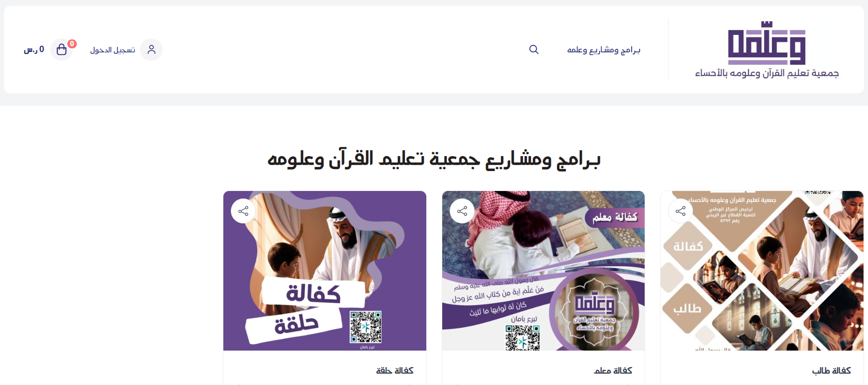Click the QR code on كفالة حلقة image
Image resolution: width=868 pixels, height=385 pixels.
365,327
